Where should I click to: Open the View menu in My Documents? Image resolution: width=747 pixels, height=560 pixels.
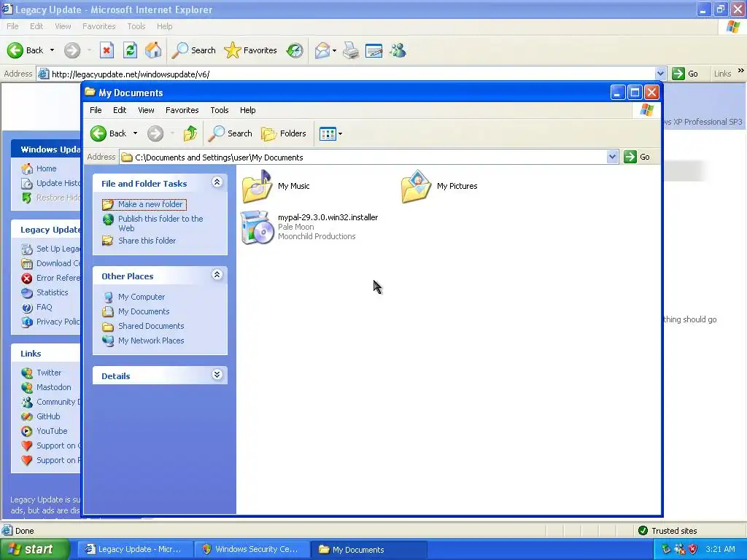tap(146, 110)
